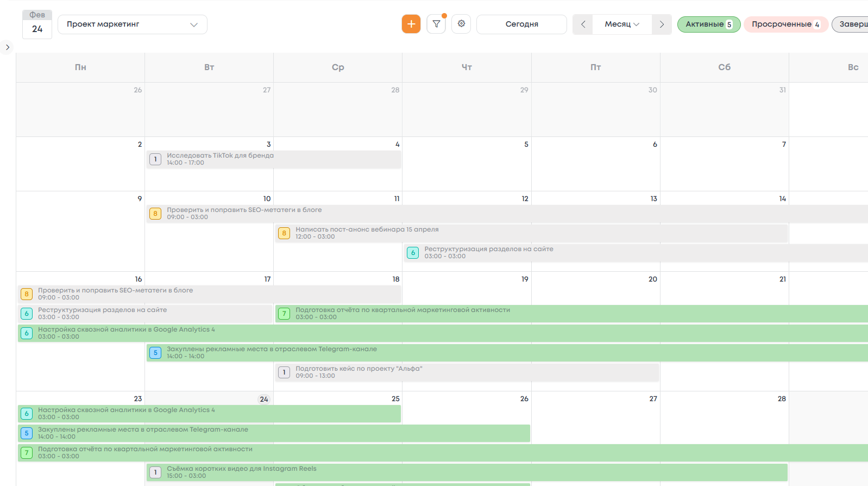The height and width of the screenshot is (486, 868).
Task: Click green Настройка сквозной аналитики task bar
Action: pyautogui.click(x=126, y=333)
